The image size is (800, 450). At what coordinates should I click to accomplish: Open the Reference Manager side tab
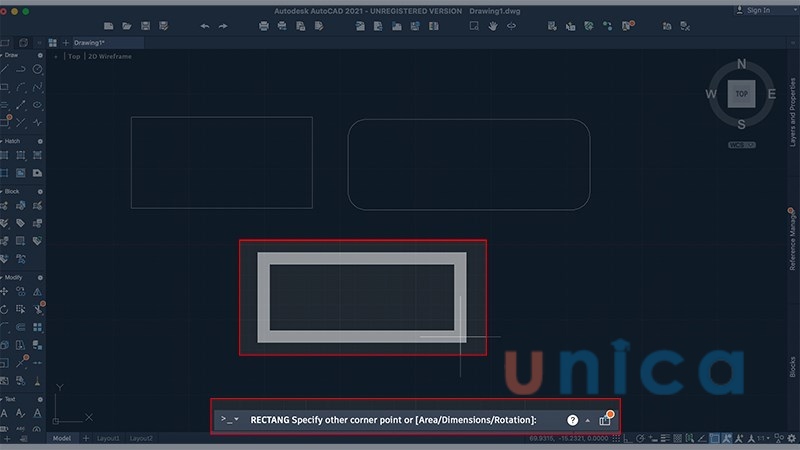792,240
